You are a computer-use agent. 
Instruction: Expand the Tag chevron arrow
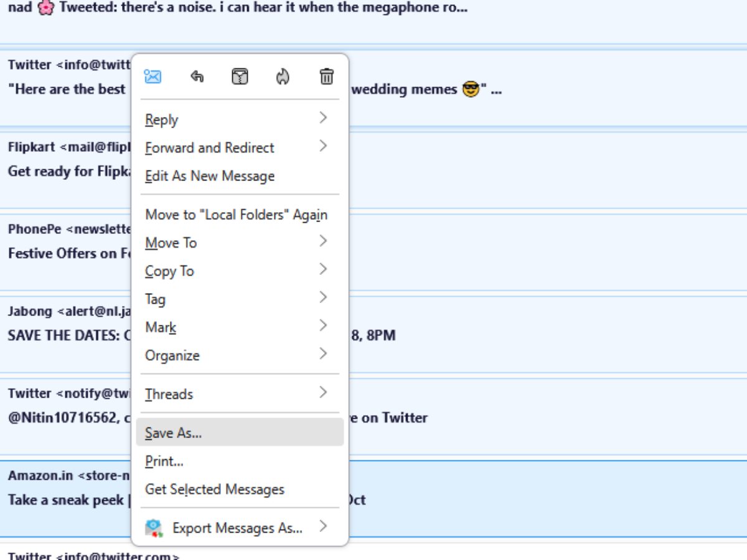point(323,297)
